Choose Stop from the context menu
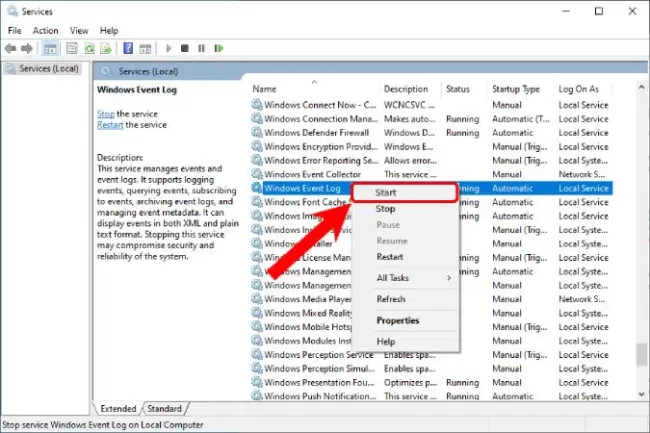The image size is (650, 433). [405, 209]
